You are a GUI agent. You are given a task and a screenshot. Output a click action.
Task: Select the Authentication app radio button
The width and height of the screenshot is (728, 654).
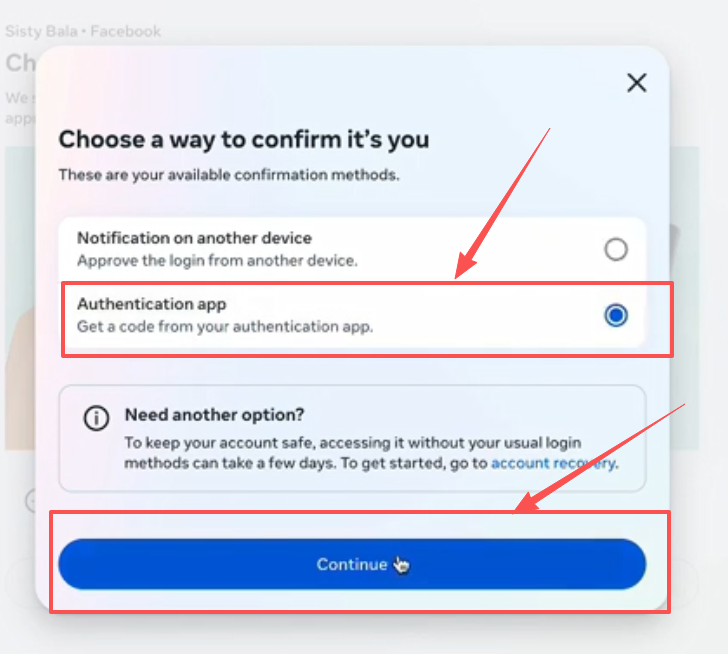(616, 315)
